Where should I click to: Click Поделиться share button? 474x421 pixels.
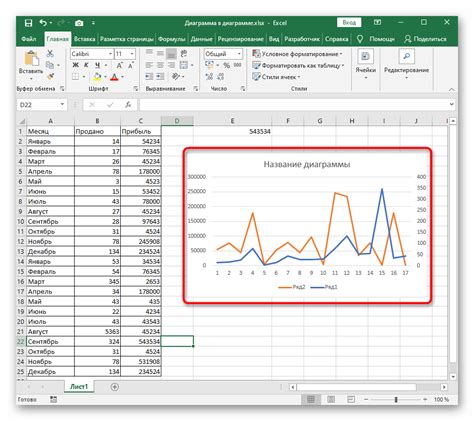pos(426,39)
